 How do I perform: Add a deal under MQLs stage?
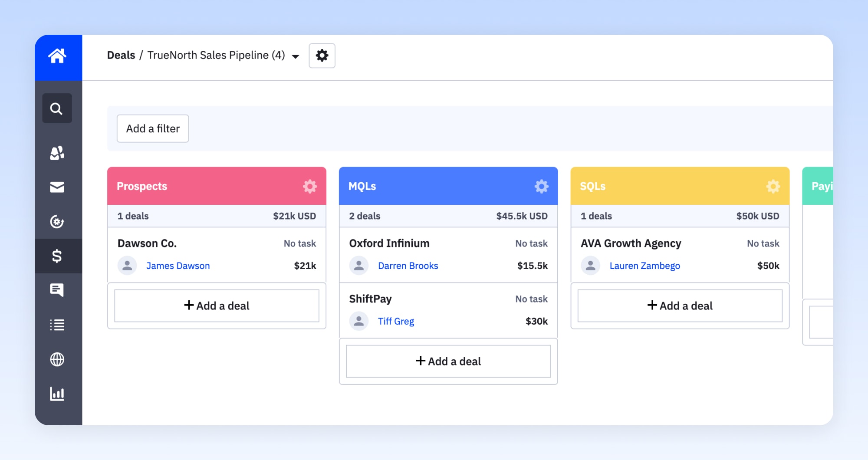(448, 361)
